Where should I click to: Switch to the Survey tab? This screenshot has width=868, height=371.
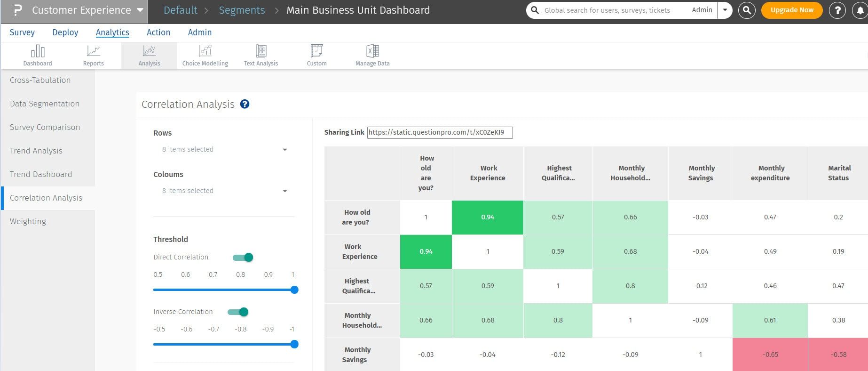click(22, 32)
